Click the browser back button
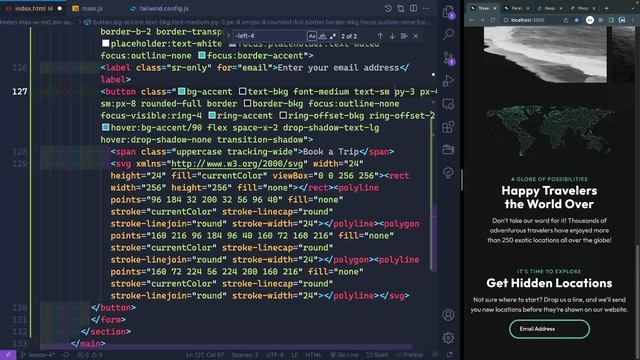This screenshot has height=360, width=640. pyautogui.click(x=471, y=20)
